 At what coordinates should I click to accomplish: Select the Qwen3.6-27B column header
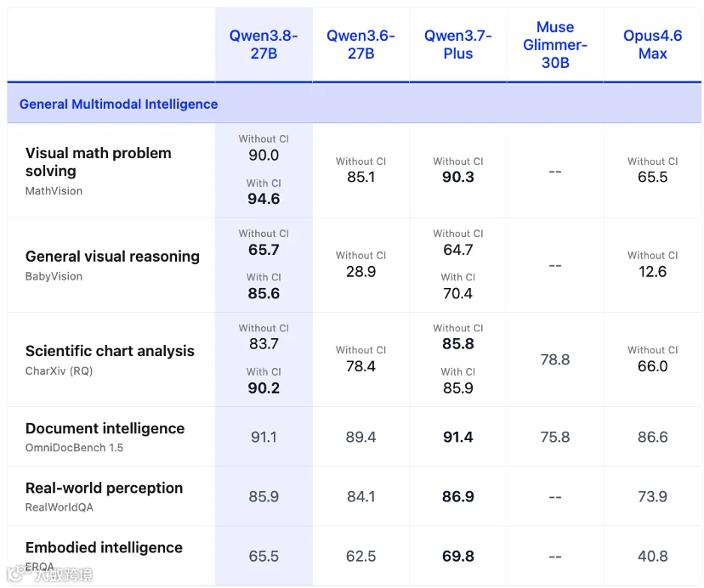[361, 44]
